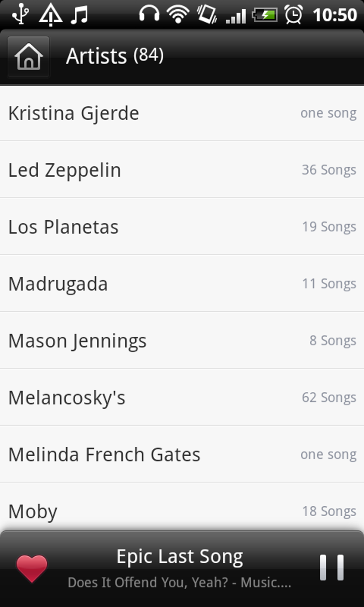Tap the warning triangle notification icon
The image size is (364, 607).
pyautogui.click(x=51, y=15)
